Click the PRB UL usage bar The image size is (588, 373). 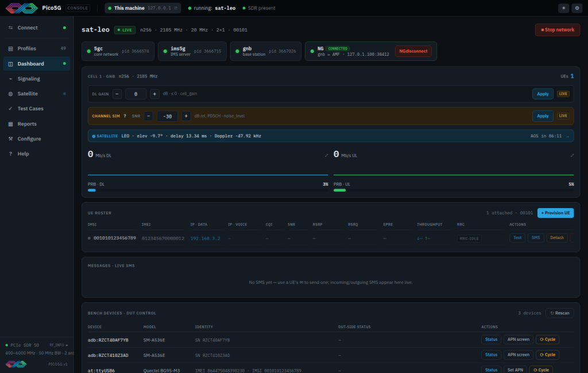[454, 190]
